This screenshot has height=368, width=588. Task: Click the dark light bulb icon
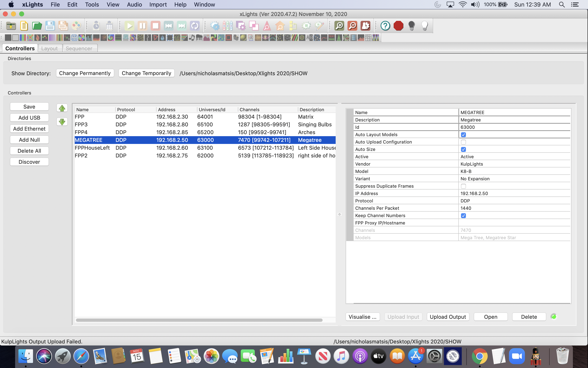click(412, 26)
